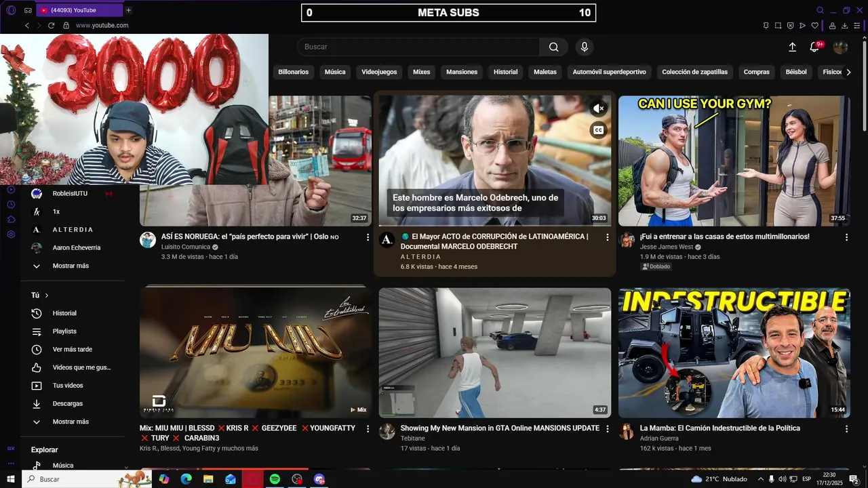868x488 pixels.
Task: Open options menu for Noruega video
Action: click(368, 237)
